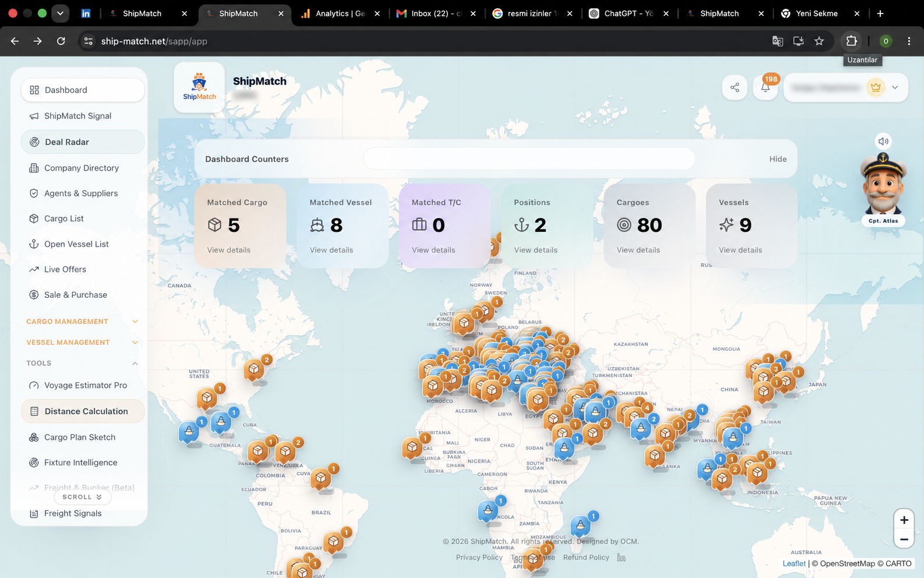
Task: Click the share icon button
Action: coord(735,88)
